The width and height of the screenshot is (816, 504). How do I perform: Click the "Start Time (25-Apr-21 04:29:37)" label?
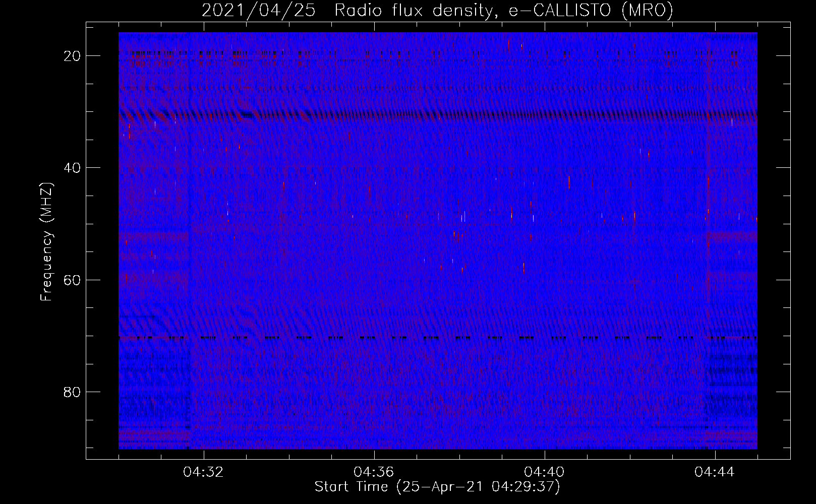coord(437,487)
